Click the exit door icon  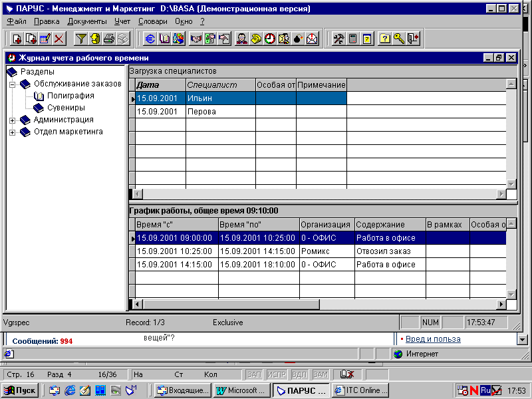pyautogui.click(x=413, y=39)
